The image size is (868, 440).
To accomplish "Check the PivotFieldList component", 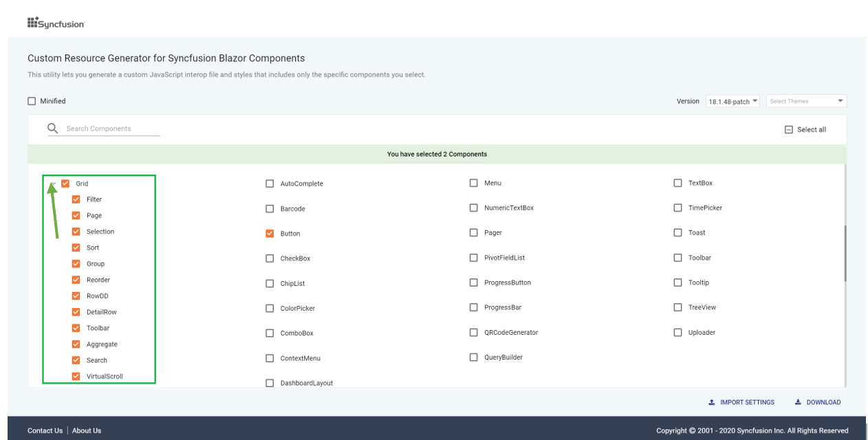I will click(x=474, y=258).
